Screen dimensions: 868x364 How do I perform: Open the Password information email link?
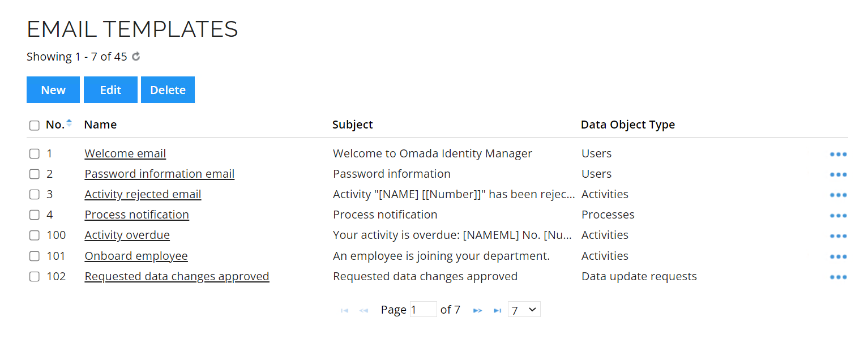pos(160,174)
